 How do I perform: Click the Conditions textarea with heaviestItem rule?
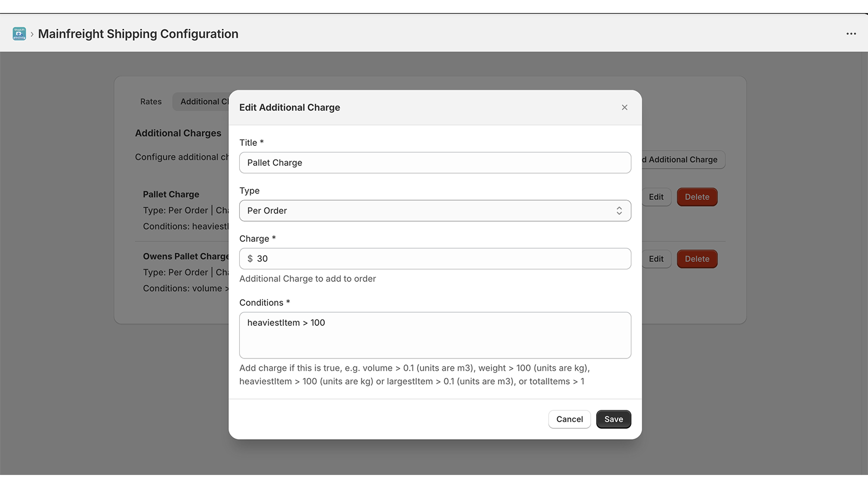(435, 335)
